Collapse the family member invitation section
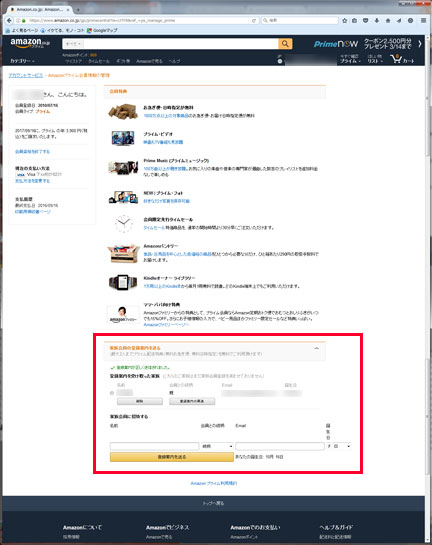This screenshot has width=432, height=545. (316, 348)
